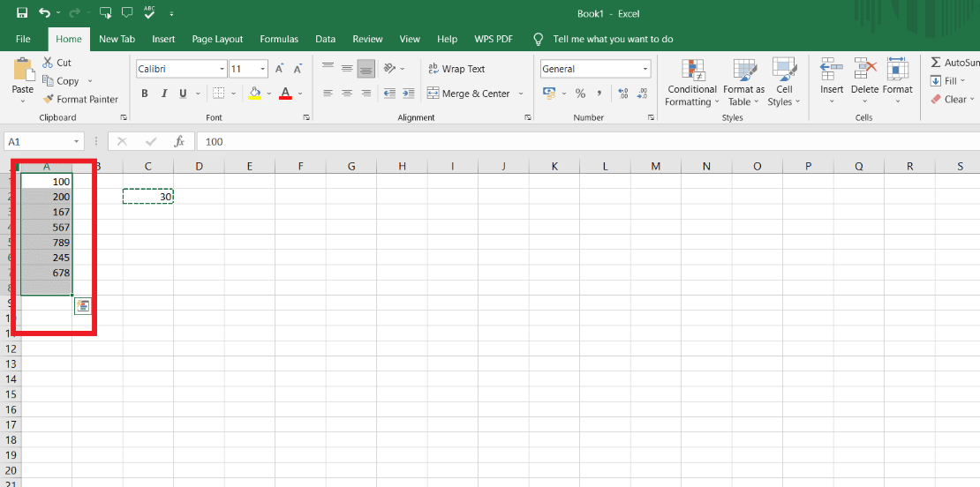This screenshot has height=487, width=980.
Task: Expand the Merge & Center dropdown arrow
Action: pyautogui.click(x=521, y=94)
